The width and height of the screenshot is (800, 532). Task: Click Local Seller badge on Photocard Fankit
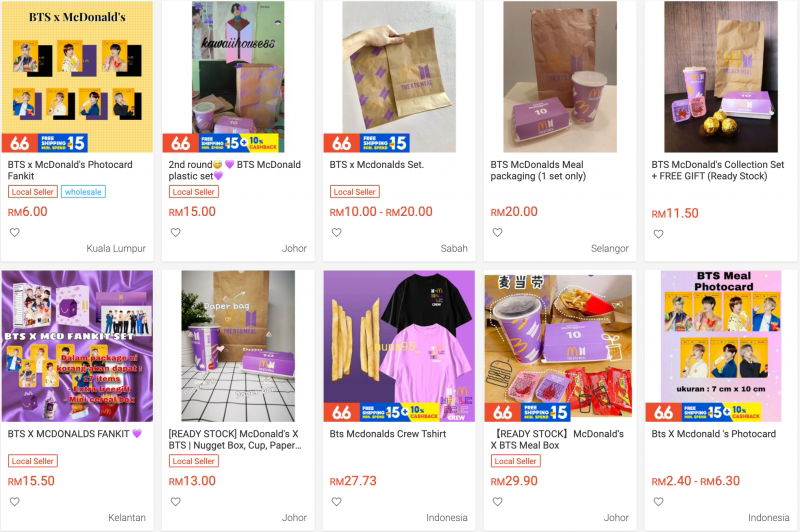coord(33,192)
